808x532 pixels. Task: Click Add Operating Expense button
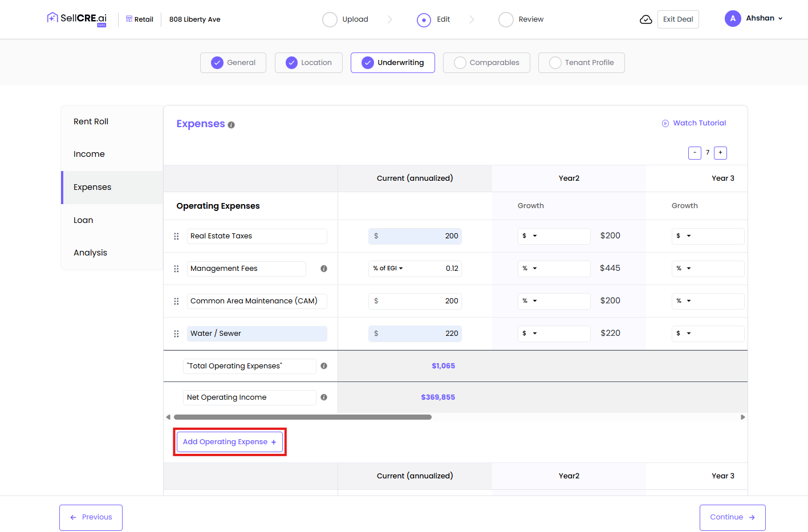point(230,442)
